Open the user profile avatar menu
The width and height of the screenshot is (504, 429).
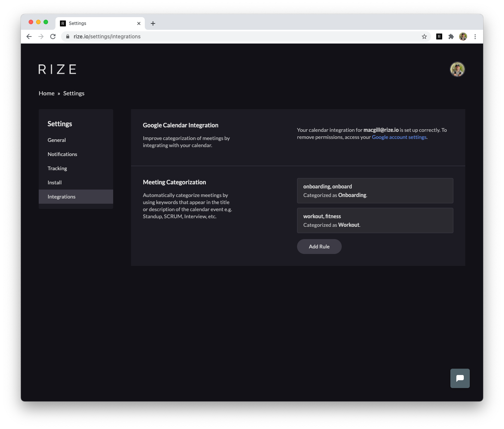tap(457, 69)
